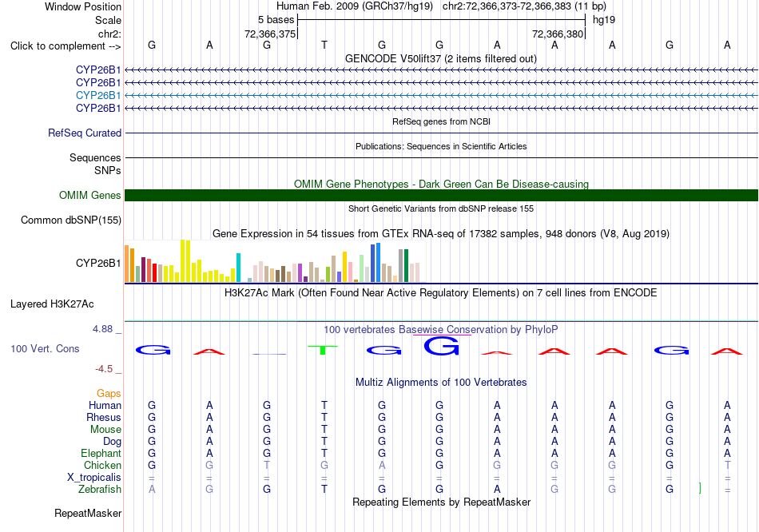Click the T base in Zebrafish row

coord(324,490)
